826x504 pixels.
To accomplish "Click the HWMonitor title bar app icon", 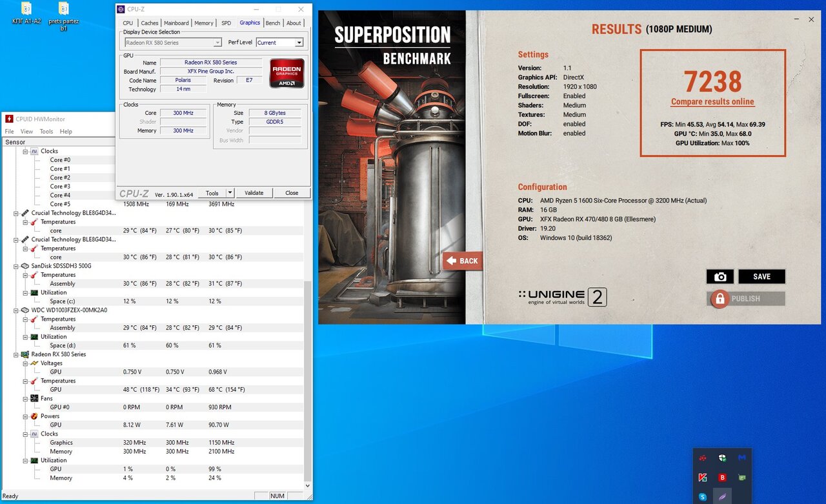I will [x=9, y=119].
